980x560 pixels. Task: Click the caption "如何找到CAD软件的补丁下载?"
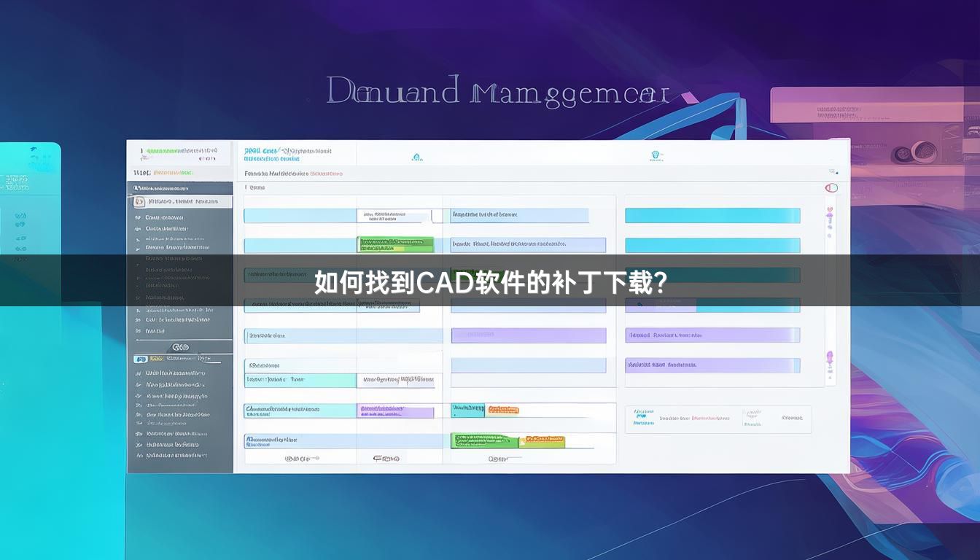click(x=489, y=281)
